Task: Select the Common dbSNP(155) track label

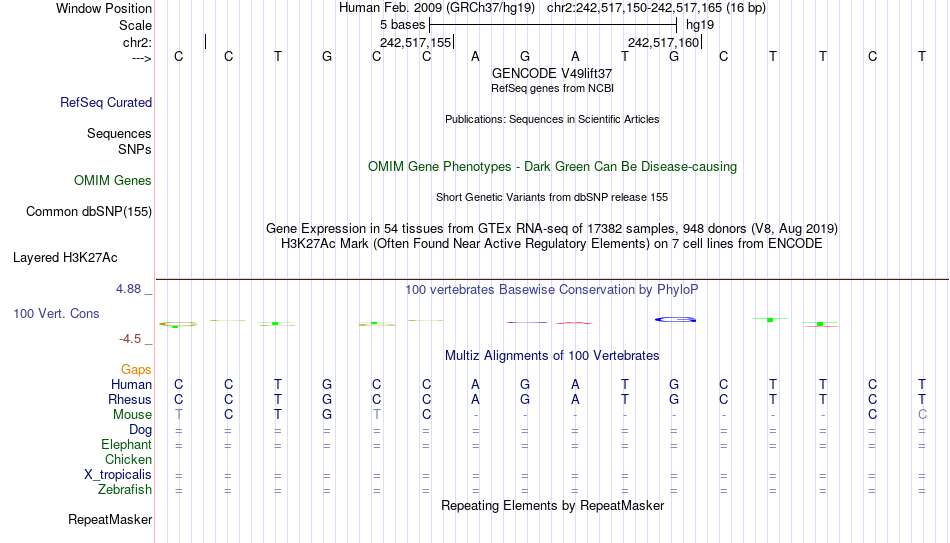Action: [x=89, y=212]
